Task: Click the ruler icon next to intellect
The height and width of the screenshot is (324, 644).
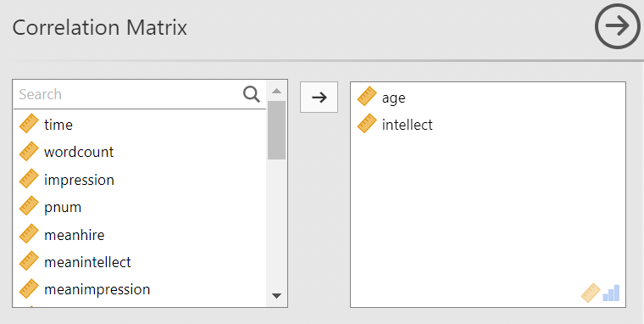Action: [x=367, y=123]
